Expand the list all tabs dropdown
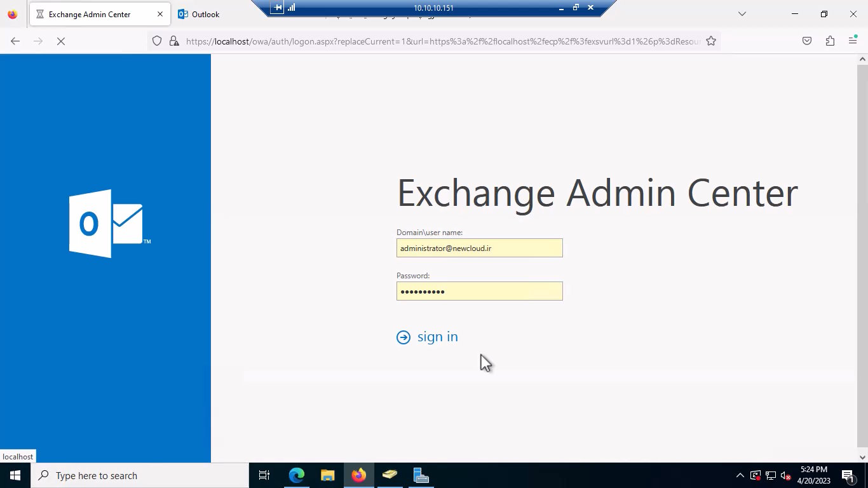This screenshot has width=868, height=488. [742, 14]
